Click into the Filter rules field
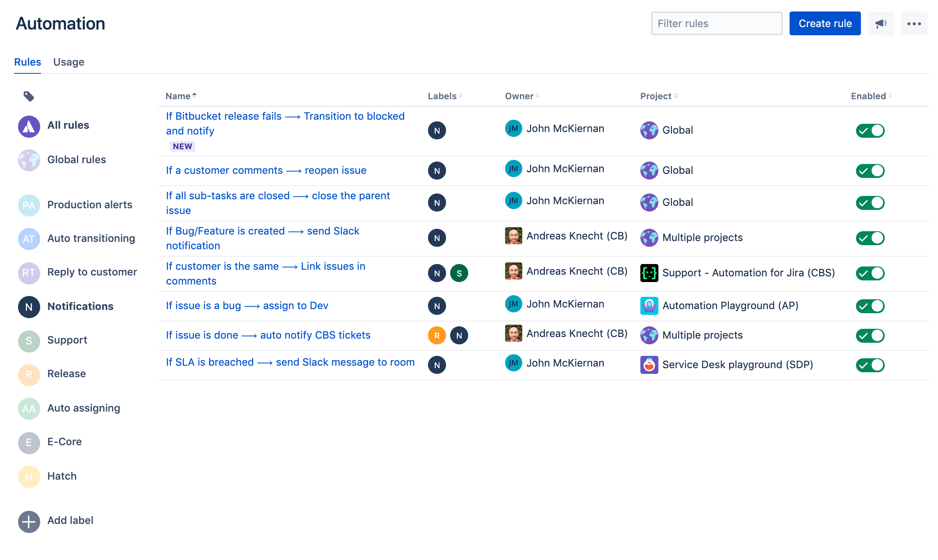 tap(716, 24)
